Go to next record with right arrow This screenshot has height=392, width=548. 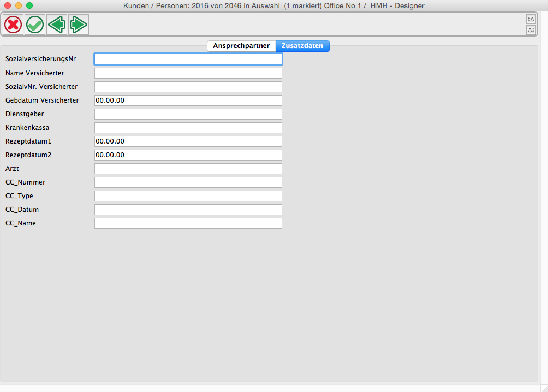pyautogui.click(x=79, y=25)
